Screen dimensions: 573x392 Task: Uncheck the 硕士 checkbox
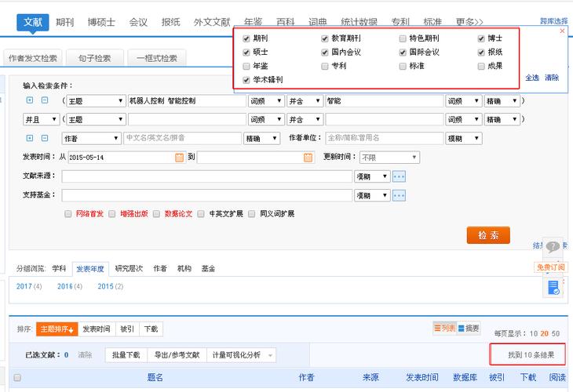246,53
